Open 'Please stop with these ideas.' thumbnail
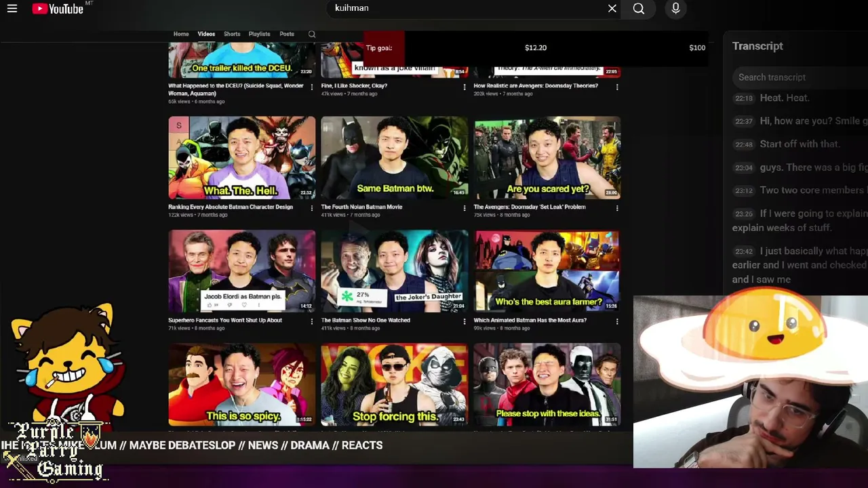This screenshot has height=488, width=868. (547, 384)
